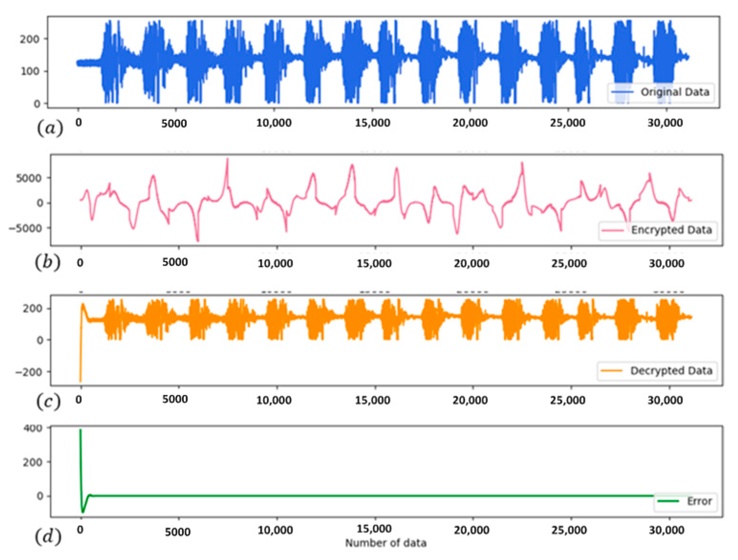Viewport: 738px width, 560px height.
Task: Click the orange line swatch in third legend
Action: 611,371
